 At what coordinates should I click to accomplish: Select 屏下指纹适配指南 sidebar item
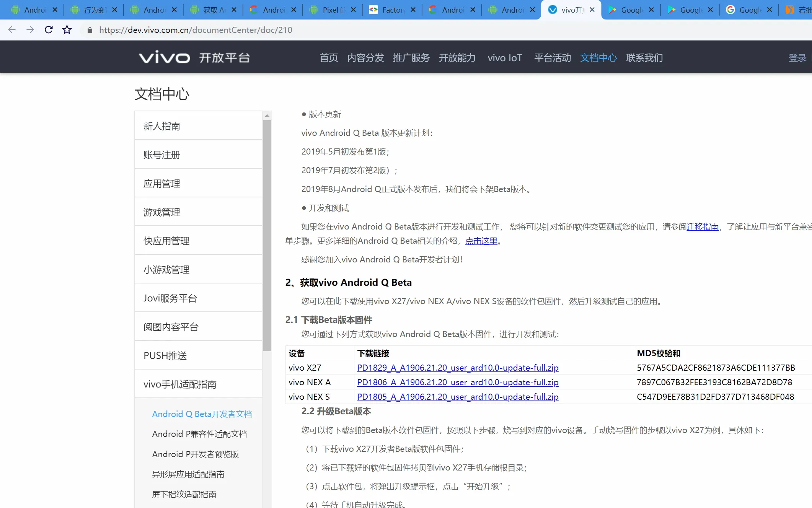pyautogui.click(x=184, y=494)
